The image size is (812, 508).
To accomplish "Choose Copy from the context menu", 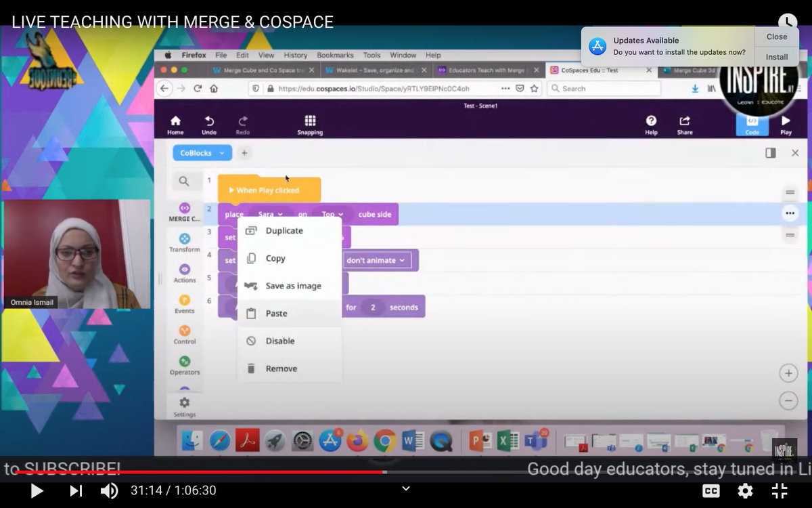I will pos(290,259).
